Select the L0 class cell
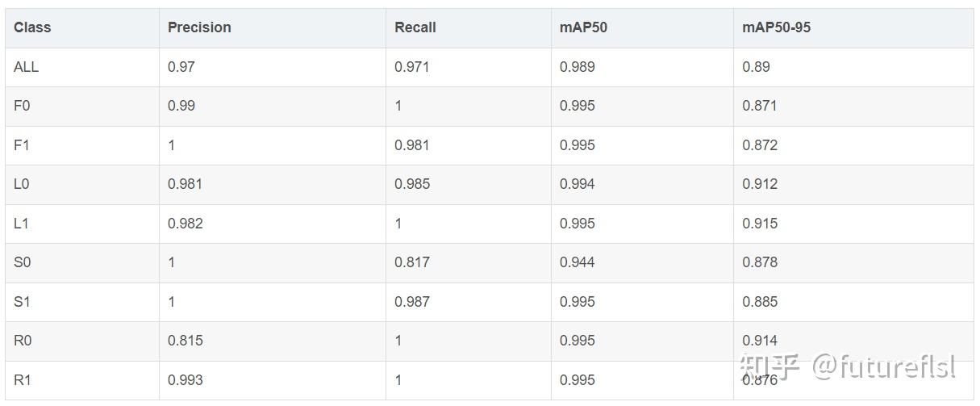The height and width of the screenshot is (406, 980). click(x=22, y=184)
